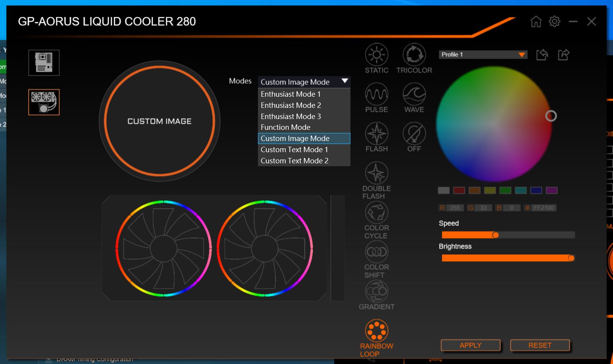Click the B value field

click(512, 208)
